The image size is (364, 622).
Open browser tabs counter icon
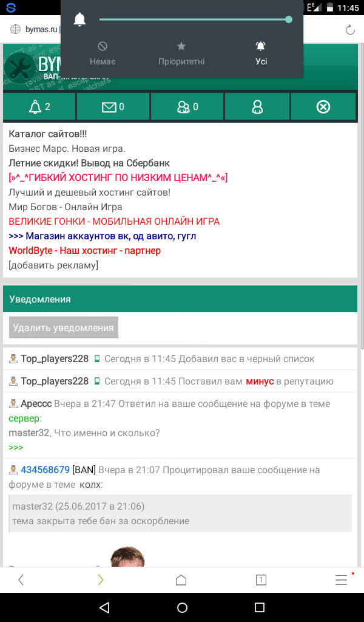click(x=261, y=580)
